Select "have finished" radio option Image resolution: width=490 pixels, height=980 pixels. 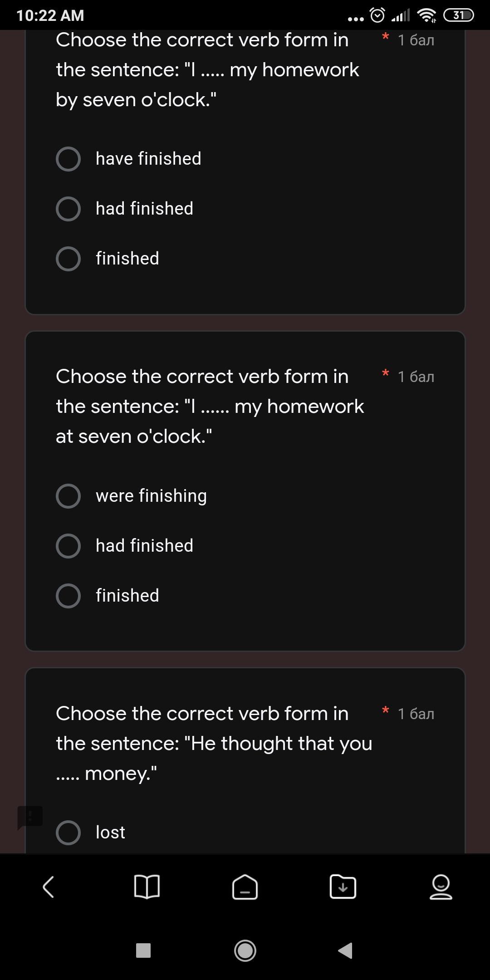69,159
